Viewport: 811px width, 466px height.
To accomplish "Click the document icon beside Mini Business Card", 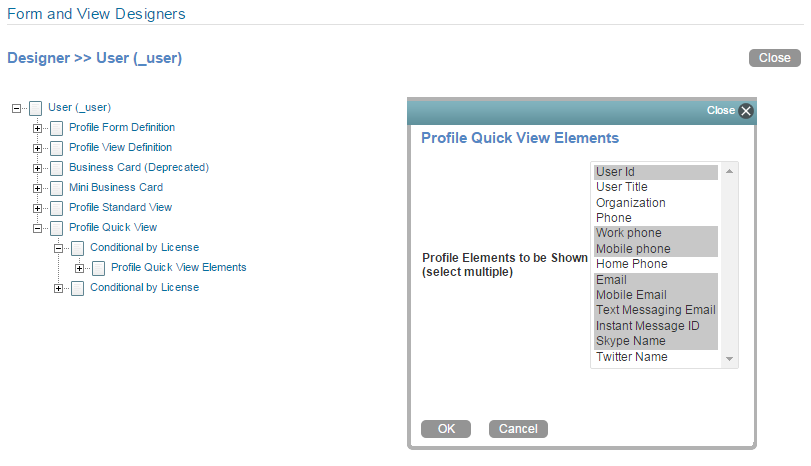I will tap(56, 188).
